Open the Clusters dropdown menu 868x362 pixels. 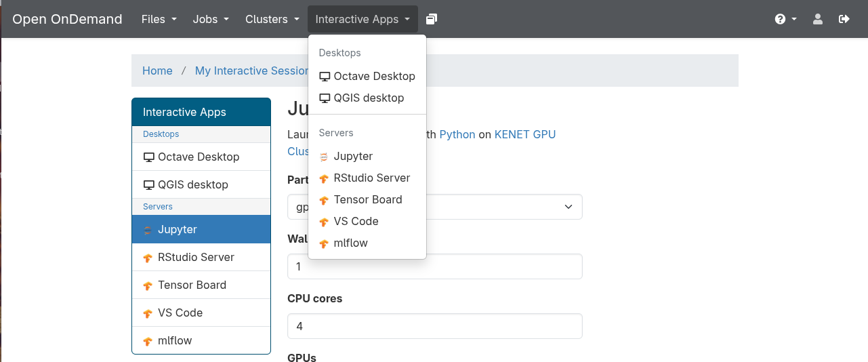(272, 19)
